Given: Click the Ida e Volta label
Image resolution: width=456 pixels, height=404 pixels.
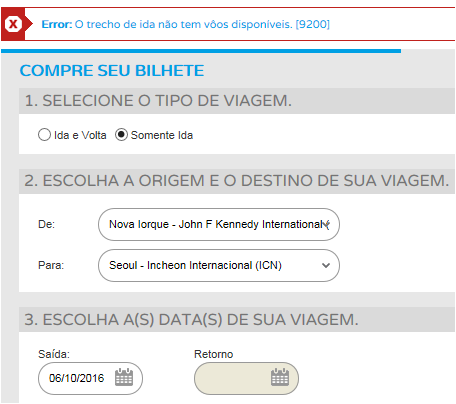Looking at the screenshot, I should tap(80, 135).
